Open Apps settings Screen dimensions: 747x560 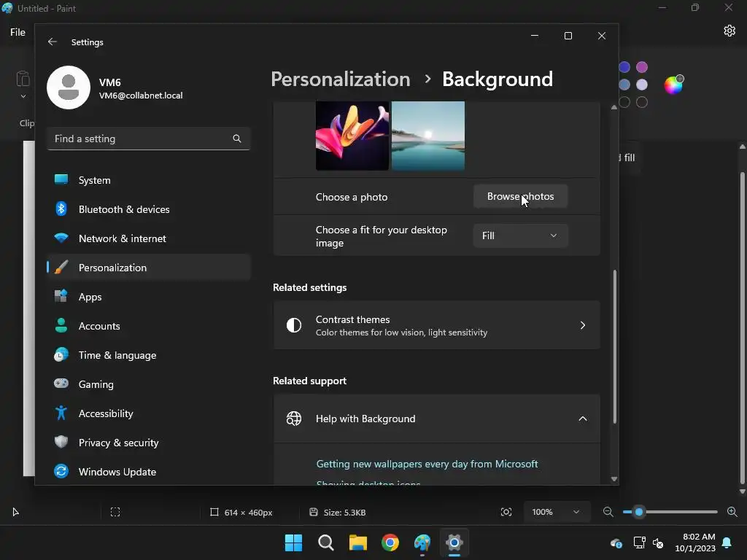(x=149, y=297)
